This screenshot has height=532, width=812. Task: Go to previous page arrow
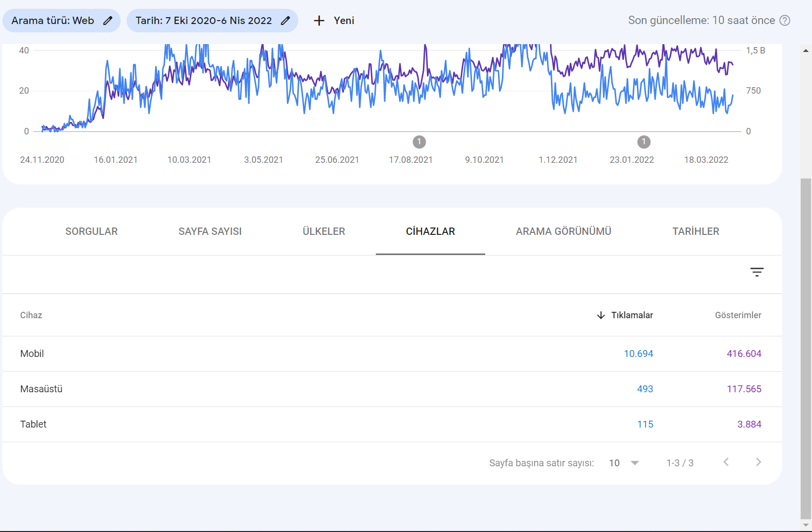tap(726, 462)
